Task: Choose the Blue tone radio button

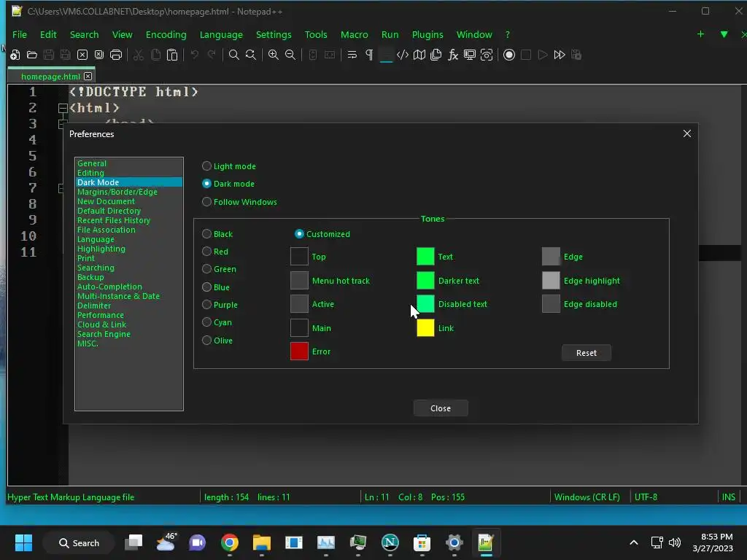Action: pos(206,287)
